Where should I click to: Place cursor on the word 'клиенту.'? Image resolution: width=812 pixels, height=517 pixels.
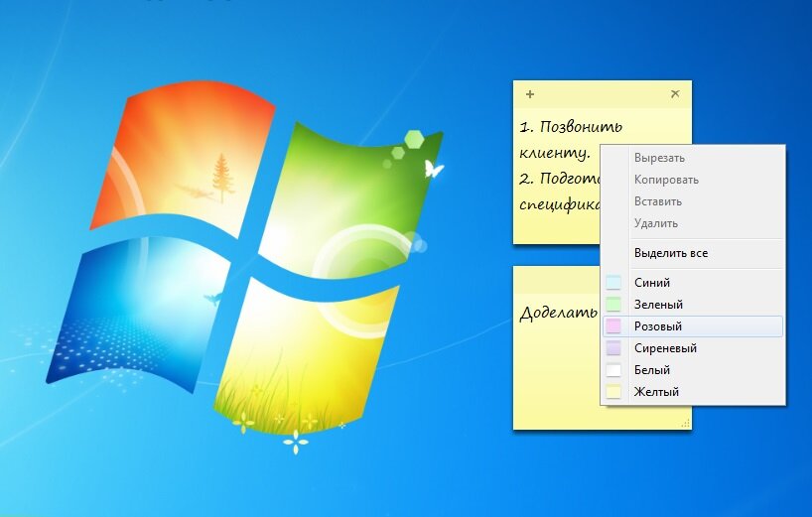coord(555,153)
